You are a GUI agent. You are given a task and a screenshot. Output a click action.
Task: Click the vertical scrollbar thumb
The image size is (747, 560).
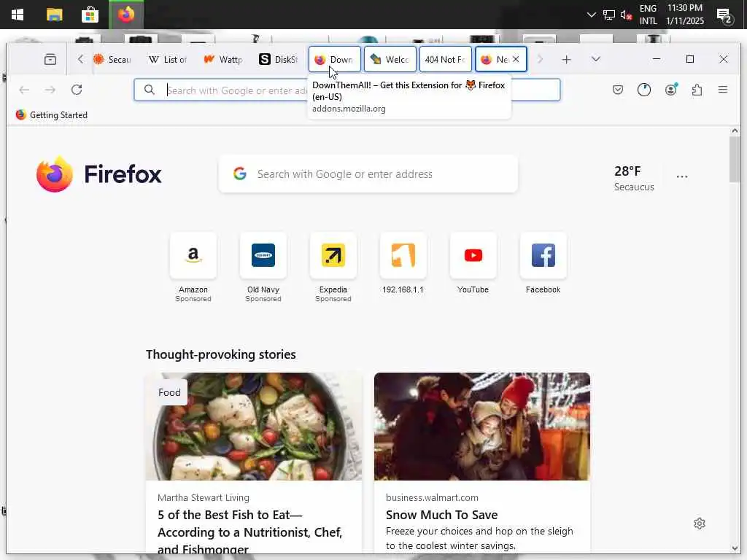click(x=735, y=159)
